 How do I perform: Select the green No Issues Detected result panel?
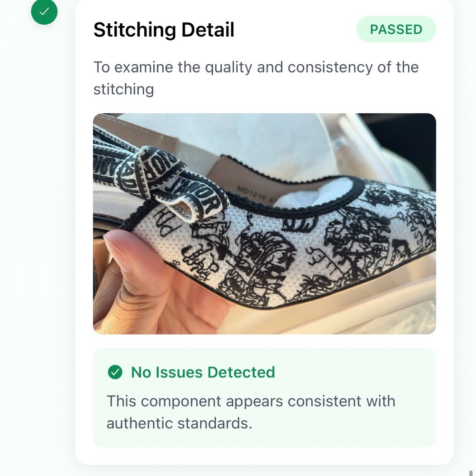(x=264, y=397)
